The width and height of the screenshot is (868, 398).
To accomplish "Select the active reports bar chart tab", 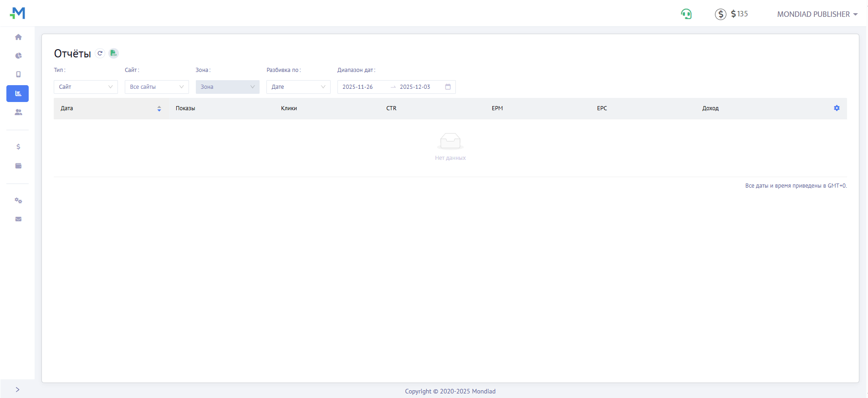I will [18, 93].
